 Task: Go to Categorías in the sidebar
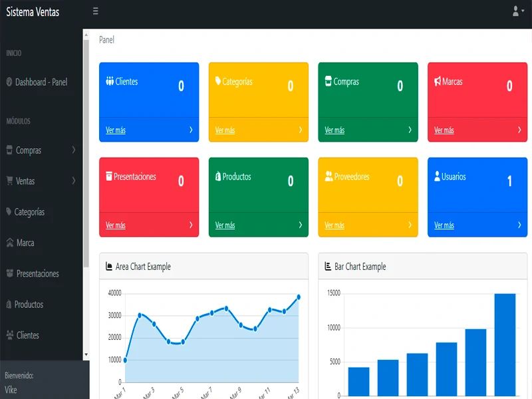point(29,212)
